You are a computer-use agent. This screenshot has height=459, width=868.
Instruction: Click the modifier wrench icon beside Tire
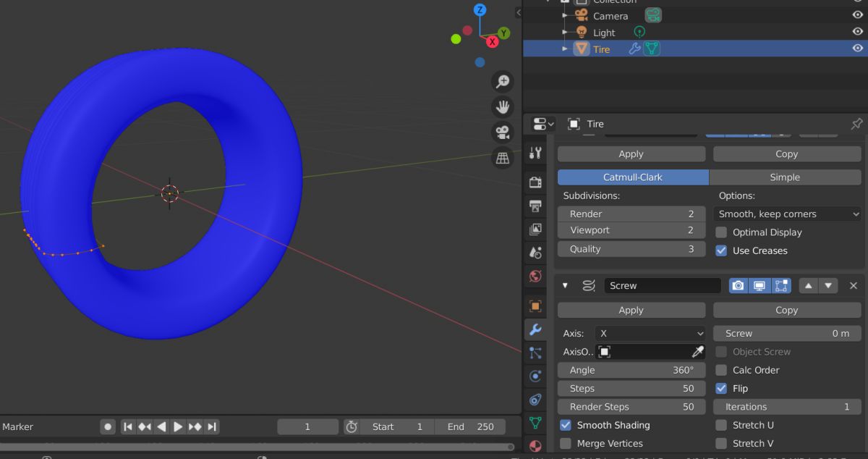[x=634, y=49]
